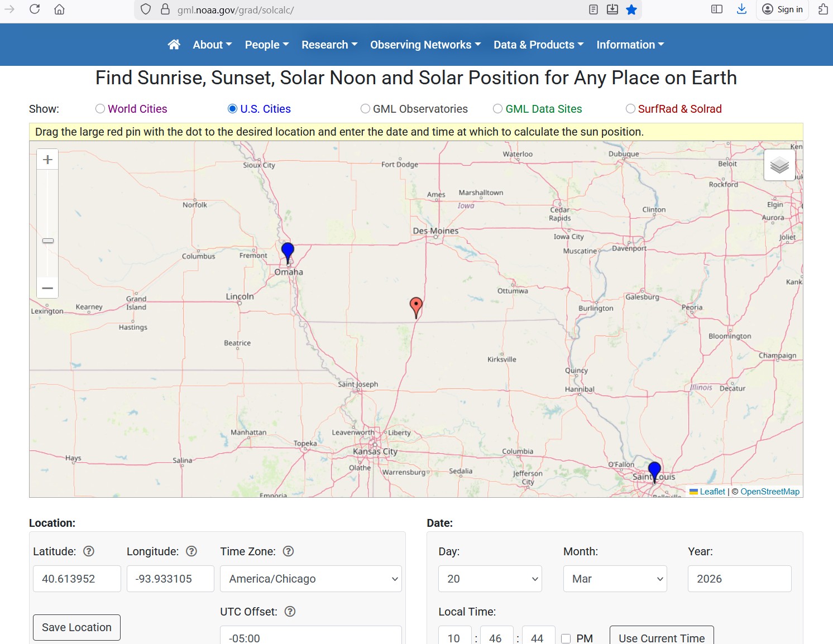
Task: Open the Data & Products menu
Action: [538, 45]
